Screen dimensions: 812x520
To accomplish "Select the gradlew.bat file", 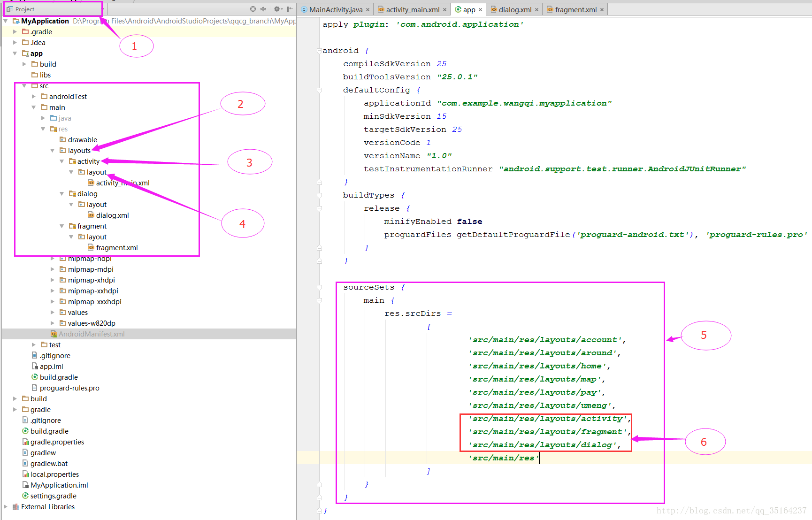I will [x=49, y=463].
